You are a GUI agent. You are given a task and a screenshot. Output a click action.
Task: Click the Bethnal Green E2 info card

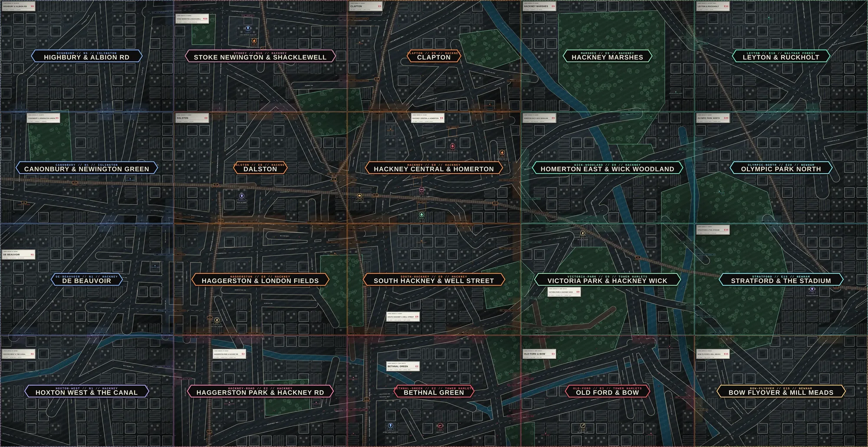(403, 366)
